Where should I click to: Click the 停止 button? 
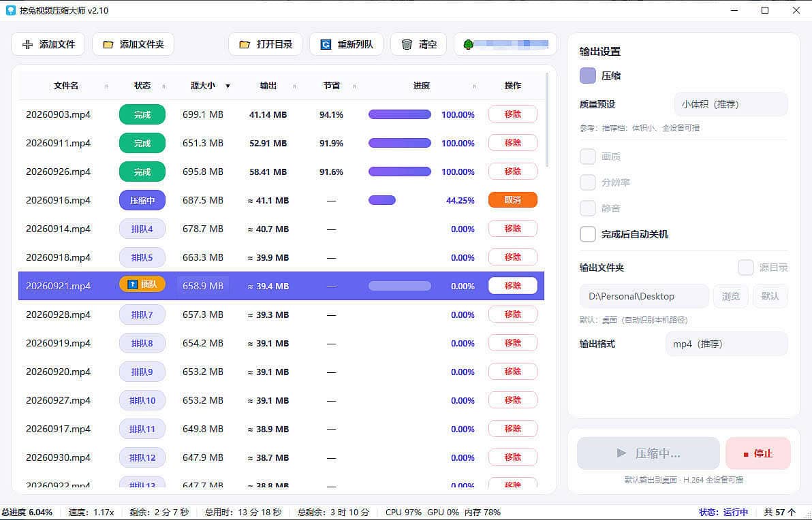click(x=758, y=453)
